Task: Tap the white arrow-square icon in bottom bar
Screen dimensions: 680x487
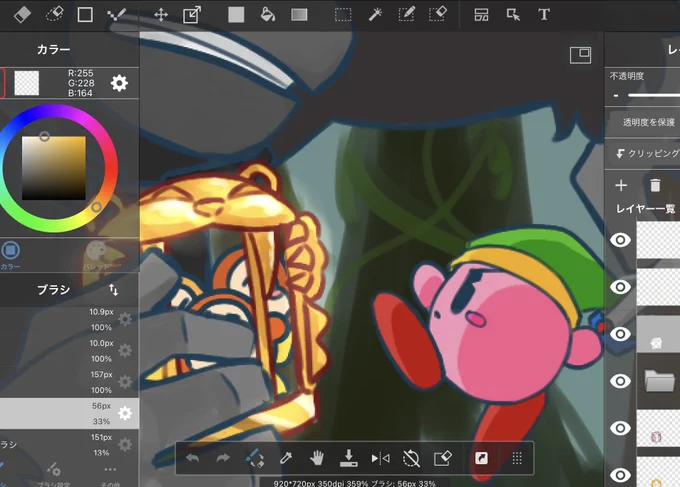Action: (481, 458)
